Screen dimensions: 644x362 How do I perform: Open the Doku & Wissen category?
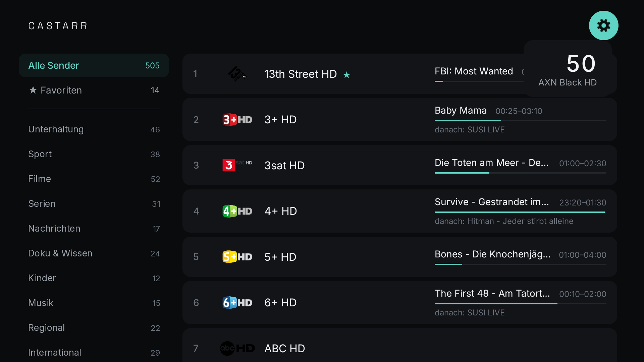94,253
